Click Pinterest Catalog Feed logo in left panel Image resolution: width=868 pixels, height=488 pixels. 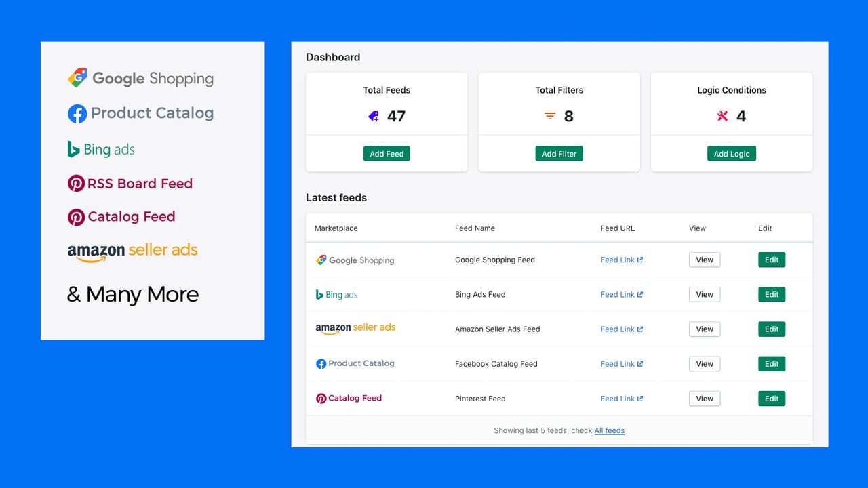coord(121,217)
